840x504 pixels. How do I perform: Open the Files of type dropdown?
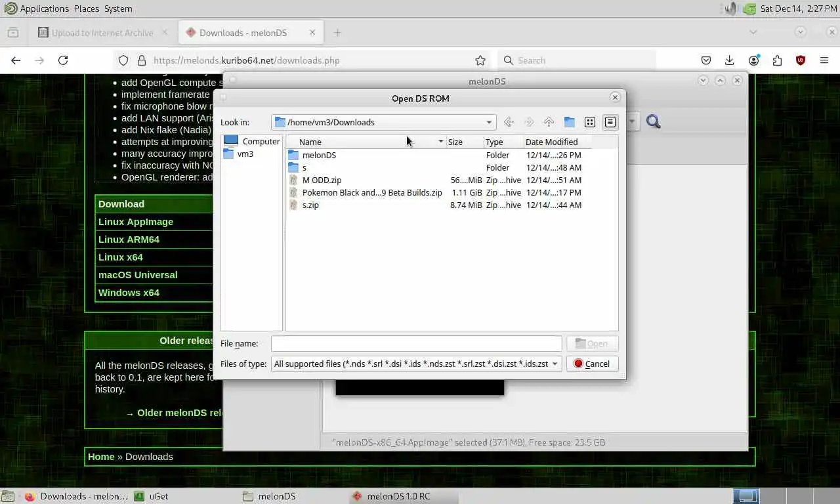416,364
